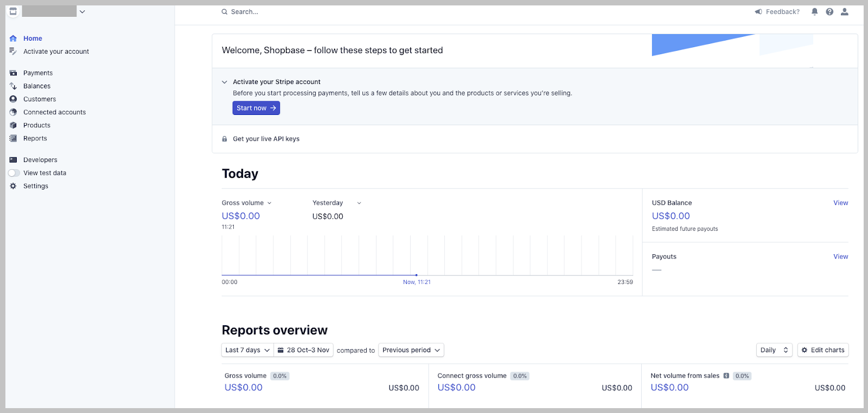
Task: Click the Edit charts button
Action: point(823,350)
